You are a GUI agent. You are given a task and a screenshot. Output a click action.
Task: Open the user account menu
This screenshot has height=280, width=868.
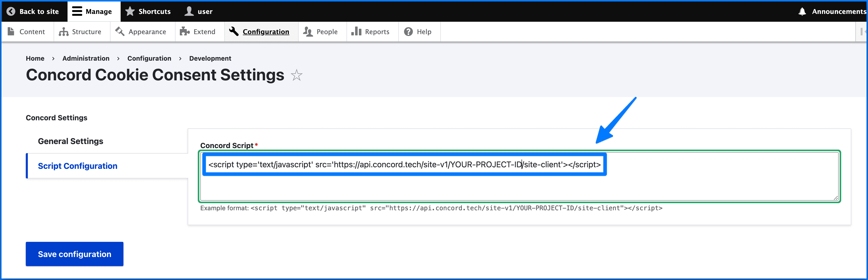point(199,11)
